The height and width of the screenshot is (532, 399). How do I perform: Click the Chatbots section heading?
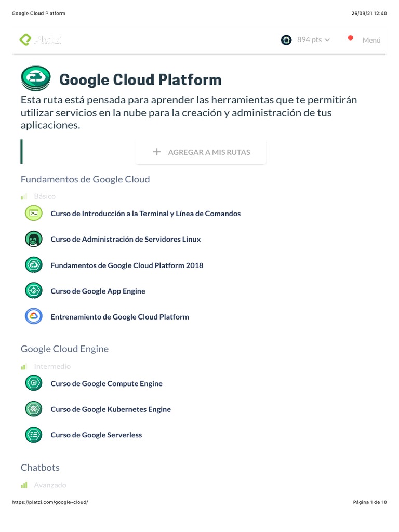(40, 468)
